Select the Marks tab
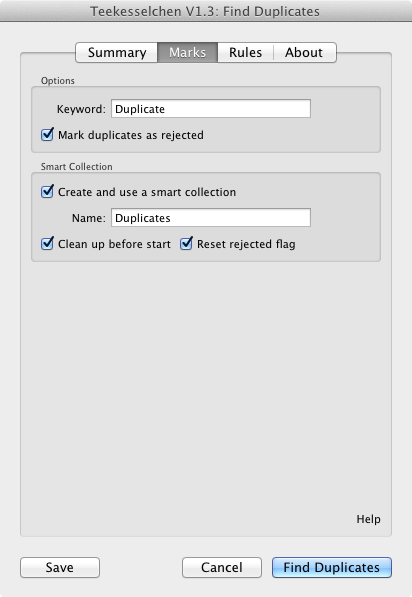The height and width of the screenshot is (597, 412). (x=187, y=53)
